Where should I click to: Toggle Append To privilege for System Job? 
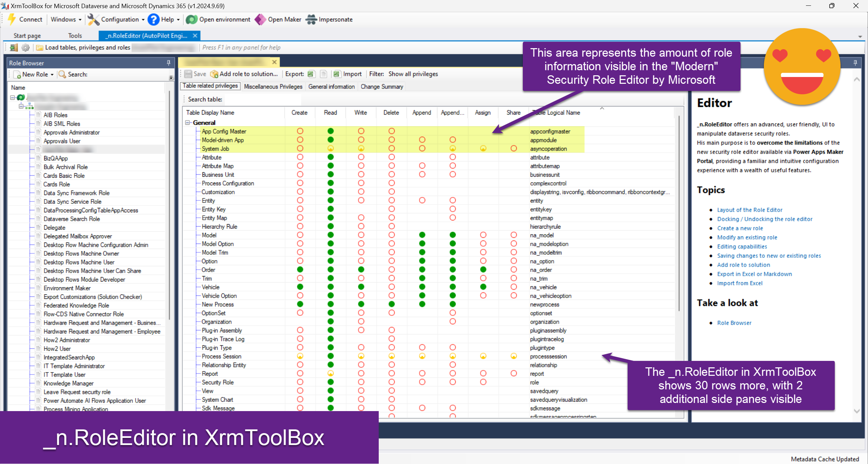(453, 148)
